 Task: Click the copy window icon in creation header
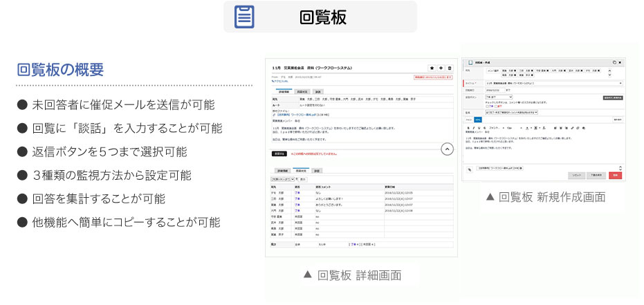pos(613,62)
